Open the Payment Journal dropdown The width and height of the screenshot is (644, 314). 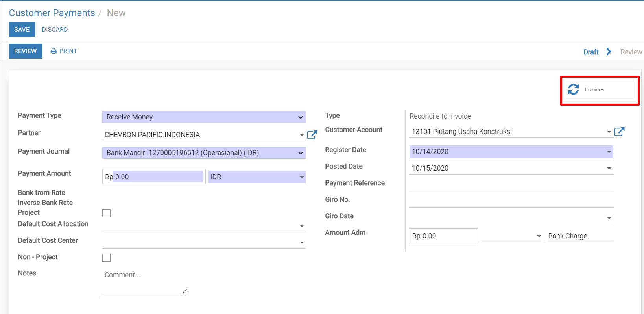click(204, 153)
